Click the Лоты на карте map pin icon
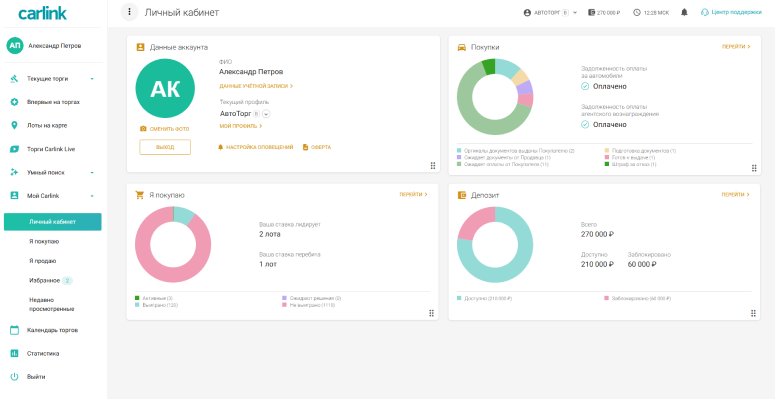 tap(14, 125)
